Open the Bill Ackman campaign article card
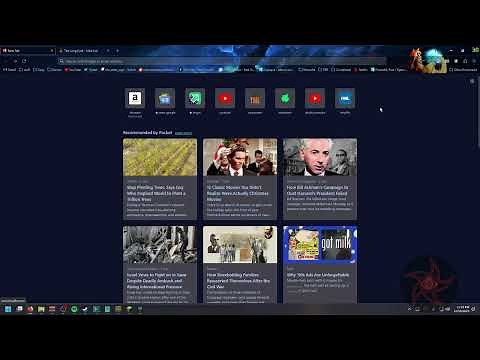 coord(320,179)
